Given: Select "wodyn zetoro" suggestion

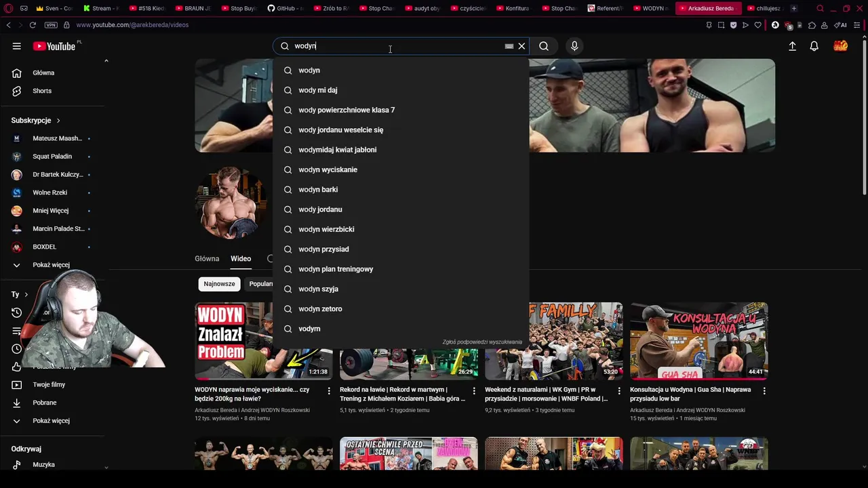Looking at the screenshot, I should [401, 309].
